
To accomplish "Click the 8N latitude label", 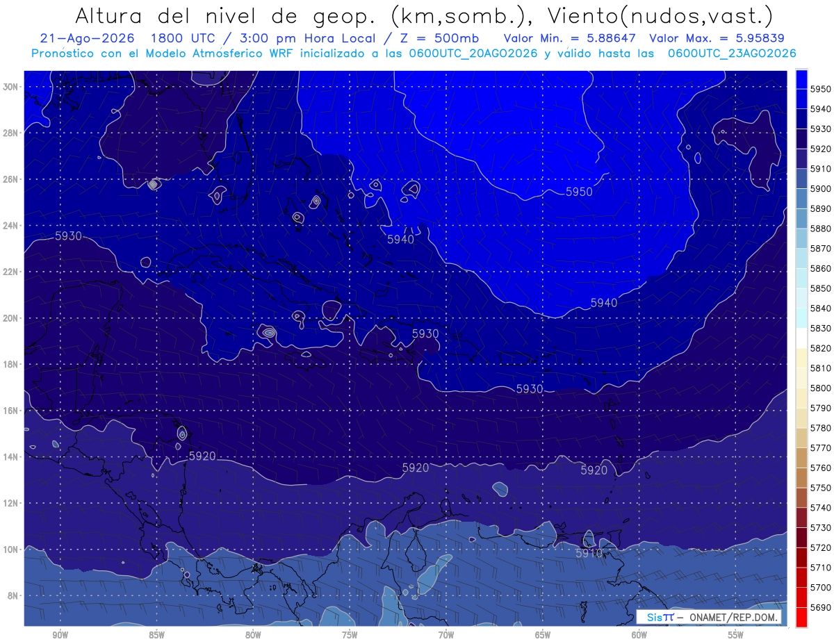I will coord(13,595).
